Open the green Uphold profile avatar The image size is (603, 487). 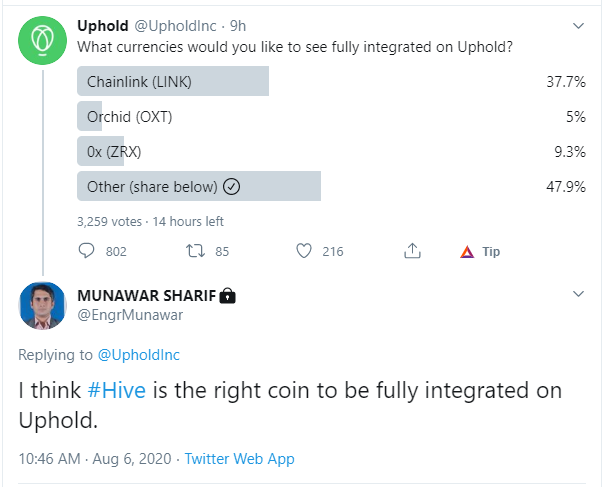pos(42,40)
